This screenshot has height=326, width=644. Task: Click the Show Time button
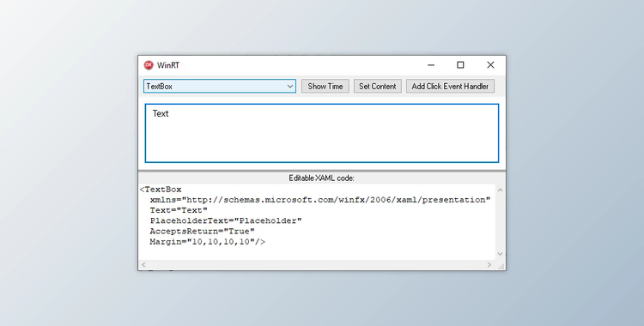point(325,87)
